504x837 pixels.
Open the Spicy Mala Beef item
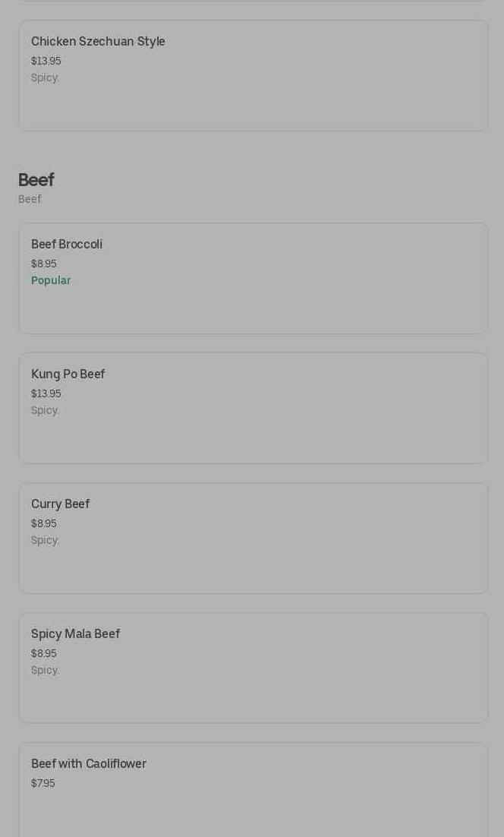click(x=76, y=634)
